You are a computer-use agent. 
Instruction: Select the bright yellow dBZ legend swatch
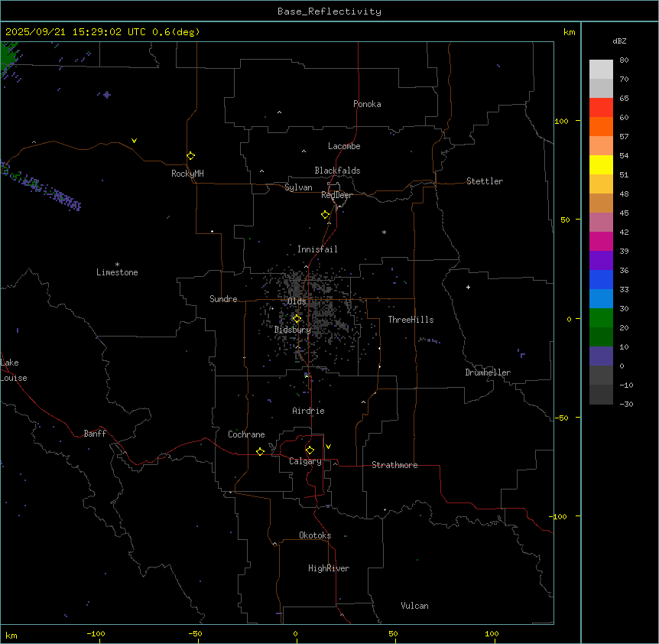601,165
